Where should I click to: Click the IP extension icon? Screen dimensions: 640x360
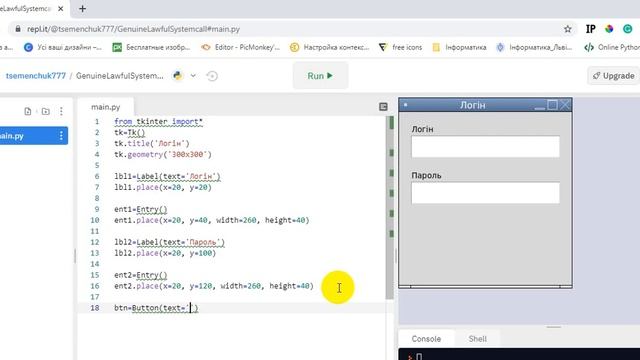(590, 29)
